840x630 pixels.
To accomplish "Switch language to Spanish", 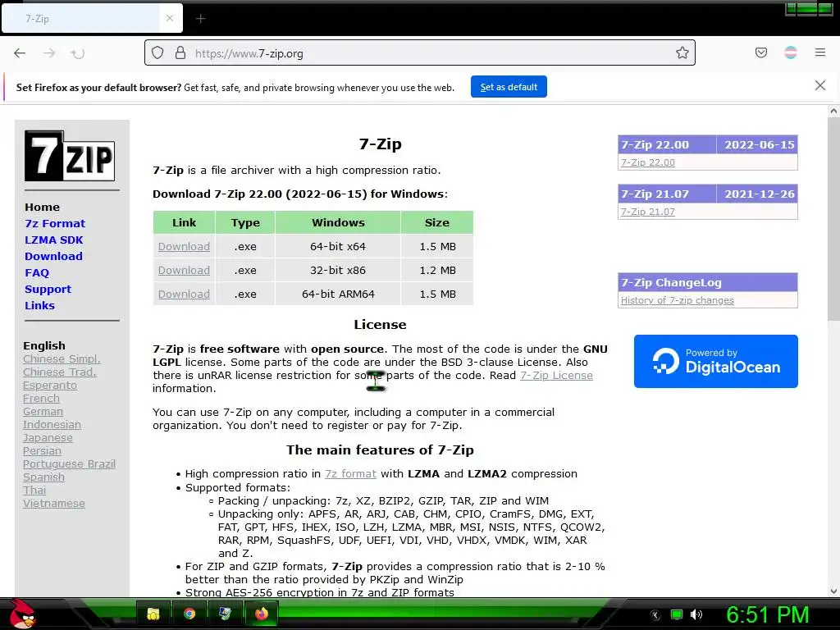I will point(43,477).
